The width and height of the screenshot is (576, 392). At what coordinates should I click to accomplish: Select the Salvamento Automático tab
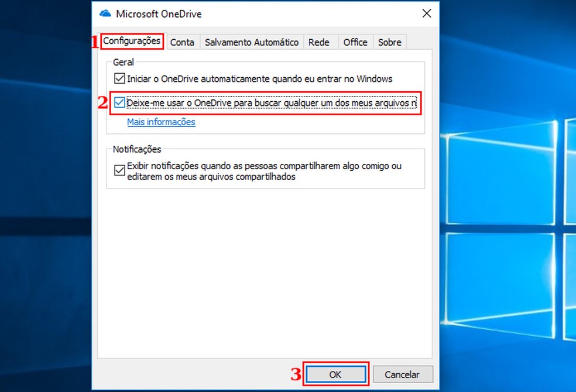coord(251,42)
